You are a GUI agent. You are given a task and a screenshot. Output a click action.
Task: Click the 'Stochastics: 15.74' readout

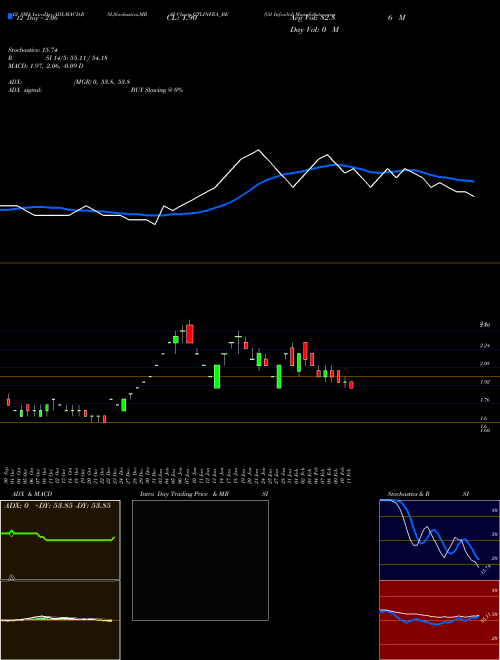click(32, 50)
